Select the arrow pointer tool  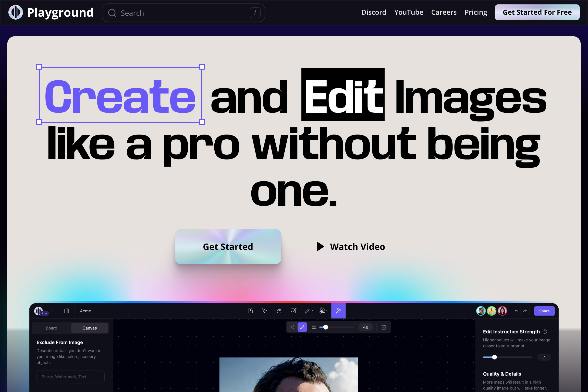click(265, 311)
